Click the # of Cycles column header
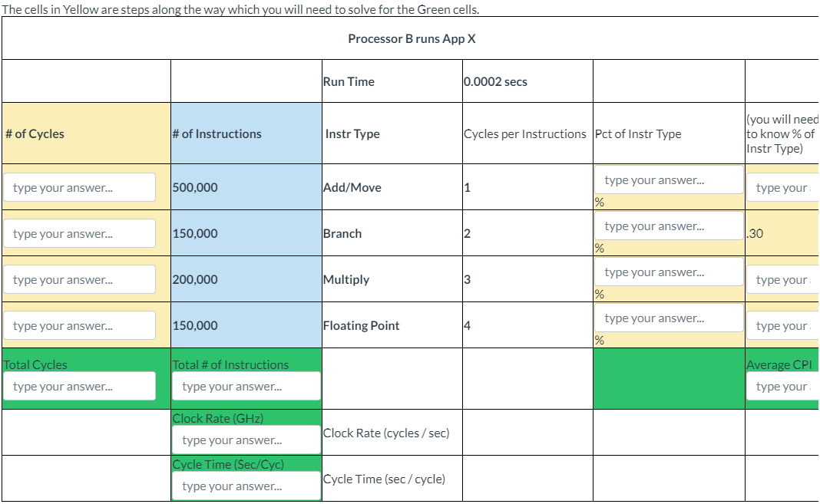This screenshot has height=504, width=820. 86,133
